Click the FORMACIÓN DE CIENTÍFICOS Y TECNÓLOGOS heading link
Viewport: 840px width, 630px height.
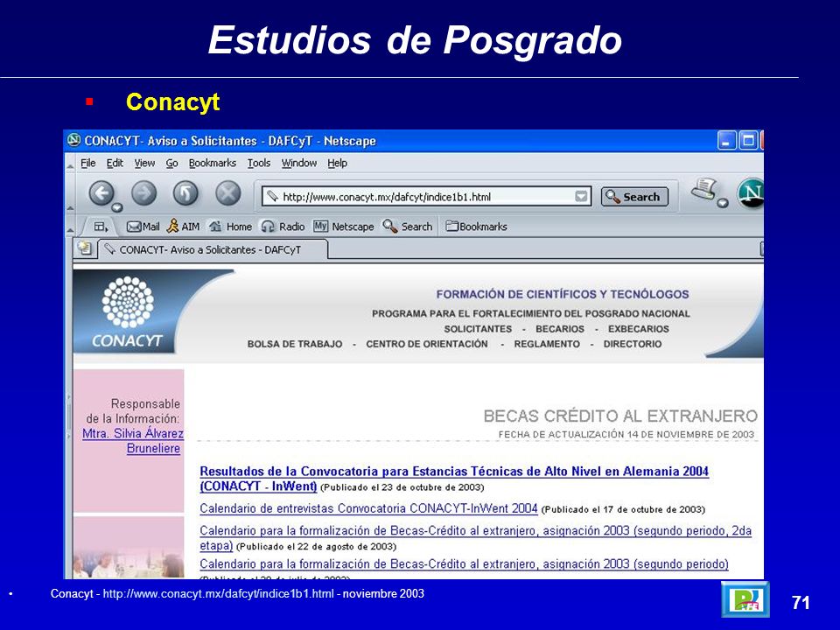pos(563,294)
